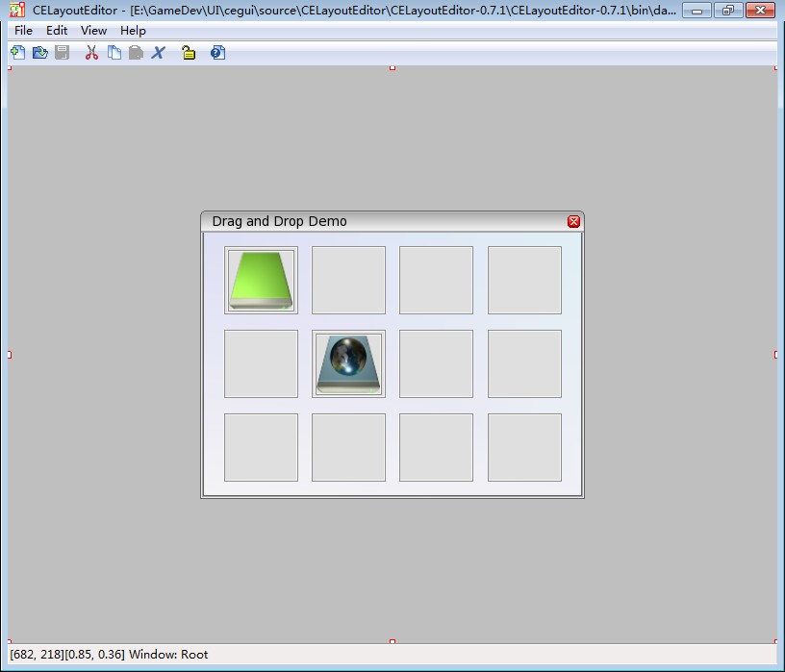This screenshot has height=672, width=785.
Task: Select the empty second slot in bottom row
Action: point(348,447)
